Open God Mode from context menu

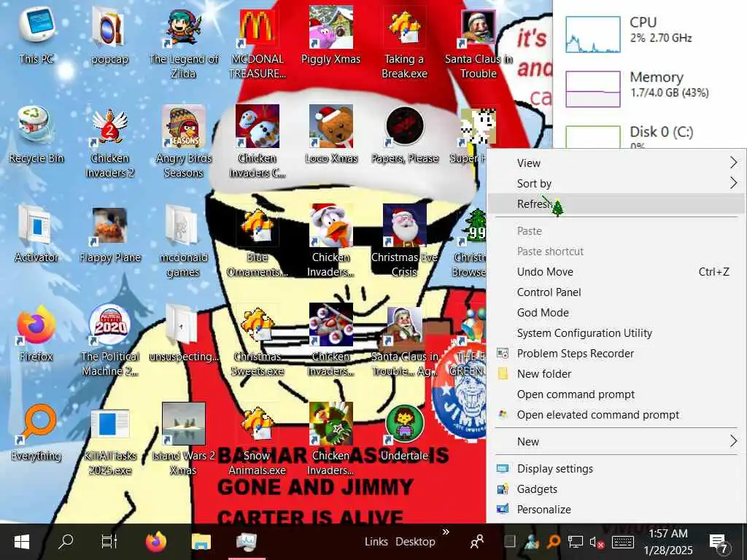[x=616, y=313]
